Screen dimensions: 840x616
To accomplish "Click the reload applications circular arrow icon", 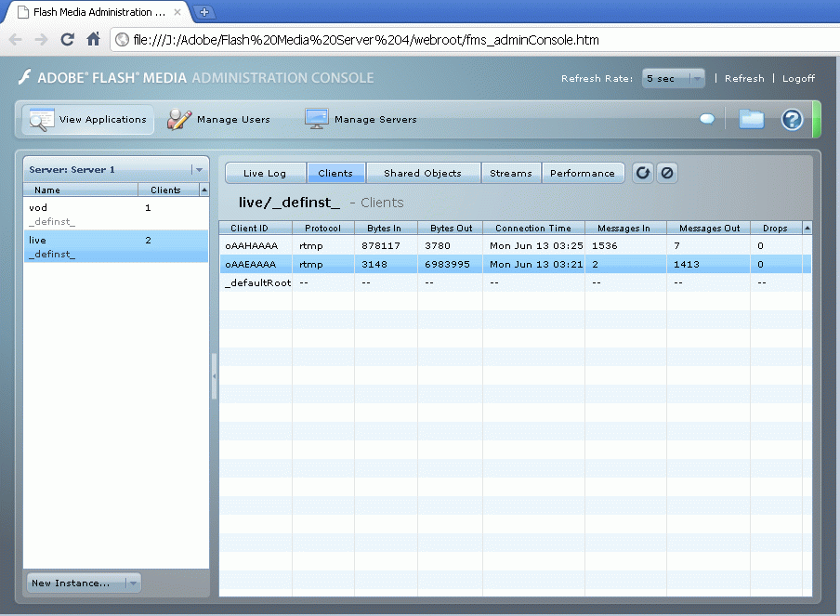I will coord(643,173).
